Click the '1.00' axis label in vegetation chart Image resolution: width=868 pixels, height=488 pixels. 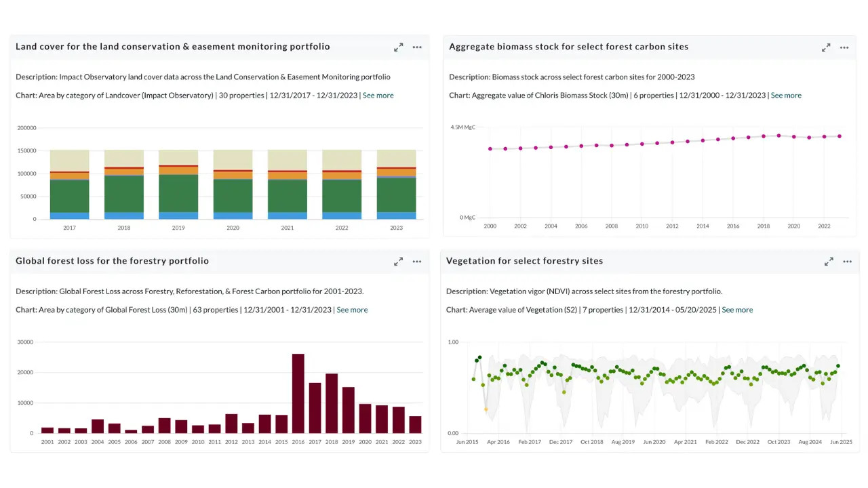(x=453, y=342)
